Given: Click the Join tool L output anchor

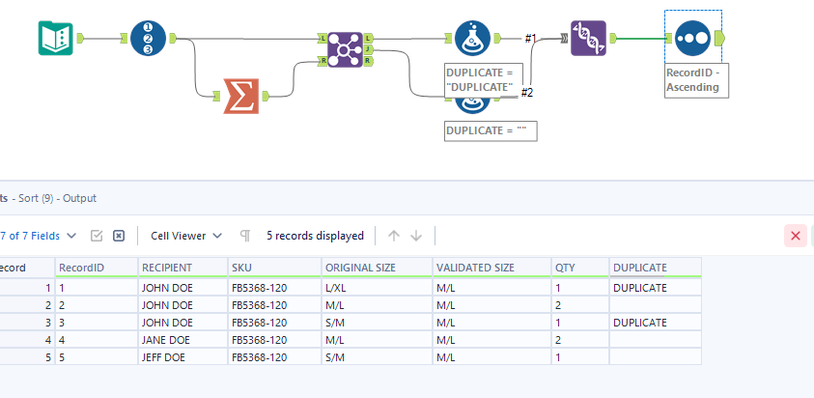Looking at the screenshot, I should (368, 38).
